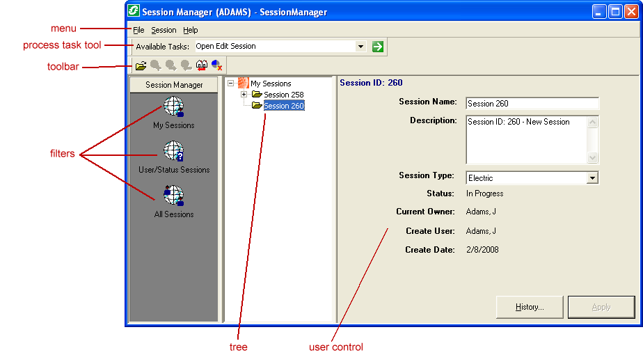Screen dimensions: 643x364
Task: Open the Available Tasks dropdown
Action: click(x=360, y=47)
